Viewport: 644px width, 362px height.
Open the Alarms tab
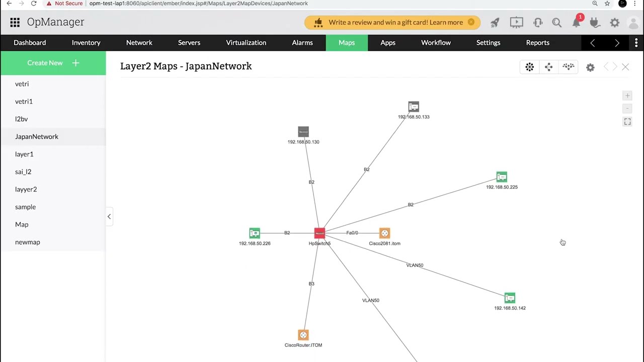302,43
